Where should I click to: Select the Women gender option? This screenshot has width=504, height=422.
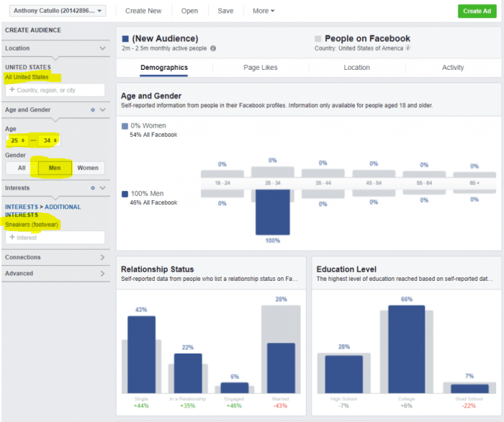pyautogui.click(x=88, y=168)
